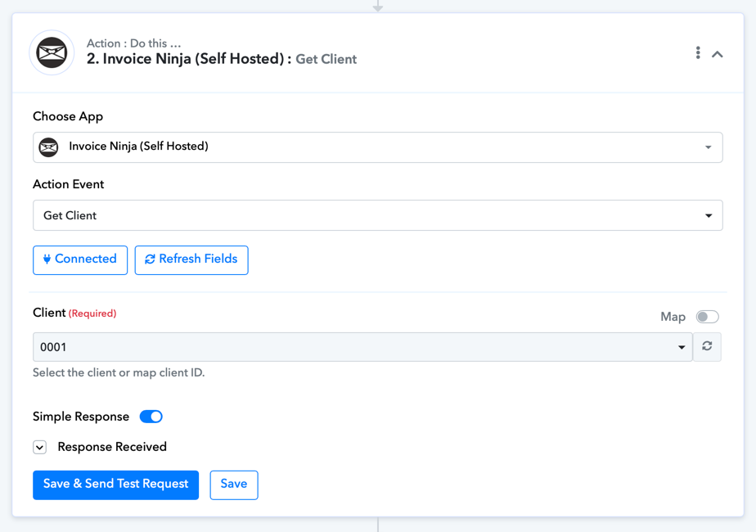Click the Invoice Ninja icon in Choose App field
The image size is (756, 532).
click(49, 147)
